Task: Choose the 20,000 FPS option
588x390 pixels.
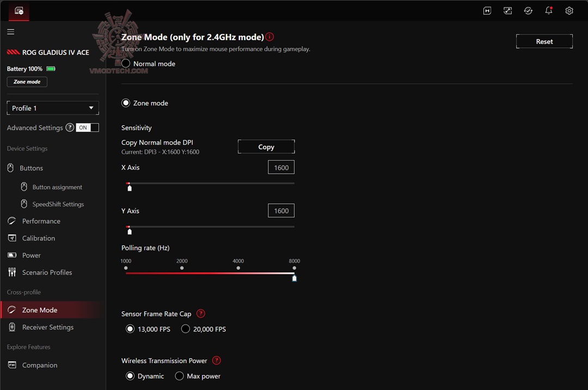Action: click(185, 329)
